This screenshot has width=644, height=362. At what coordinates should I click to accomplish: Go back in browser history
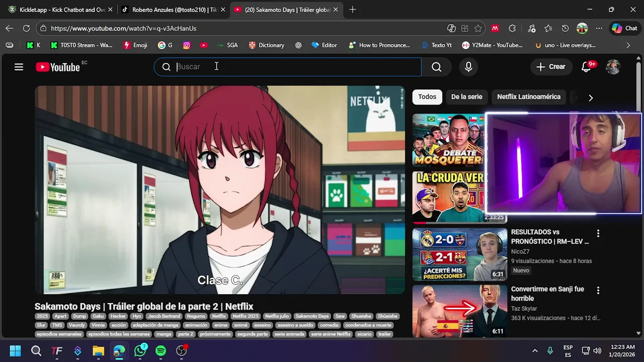coord(9,28)
